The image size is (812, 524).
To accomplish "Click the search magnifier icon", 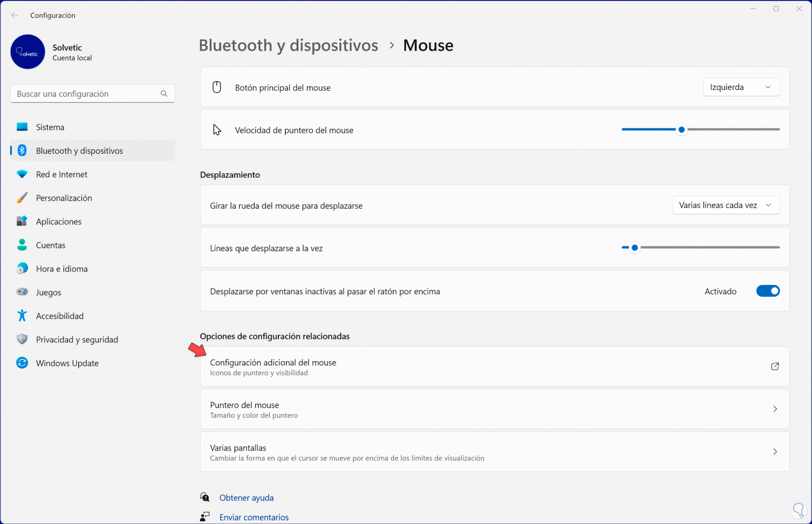I will pyautogui.click(x=164, y=93).
